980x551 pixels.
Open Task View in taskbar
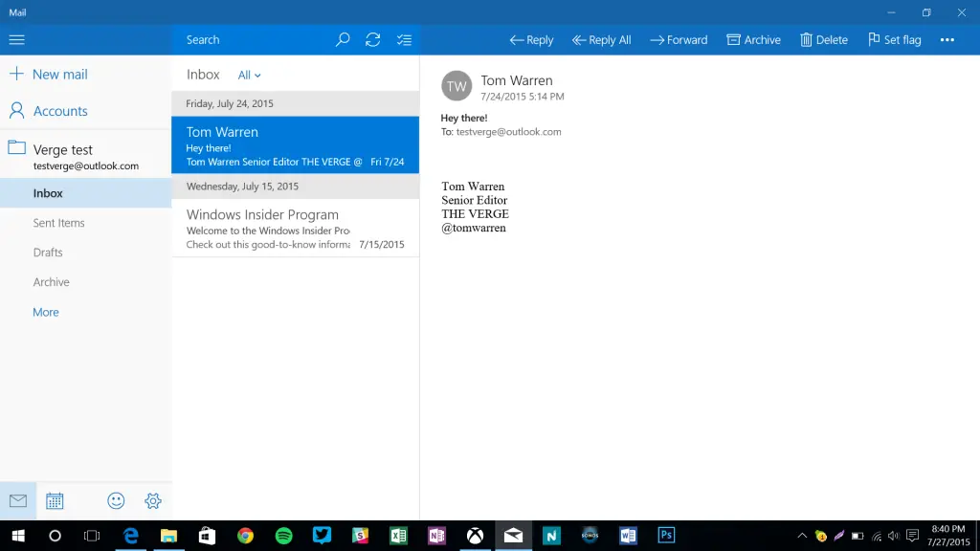click(92, 536)
